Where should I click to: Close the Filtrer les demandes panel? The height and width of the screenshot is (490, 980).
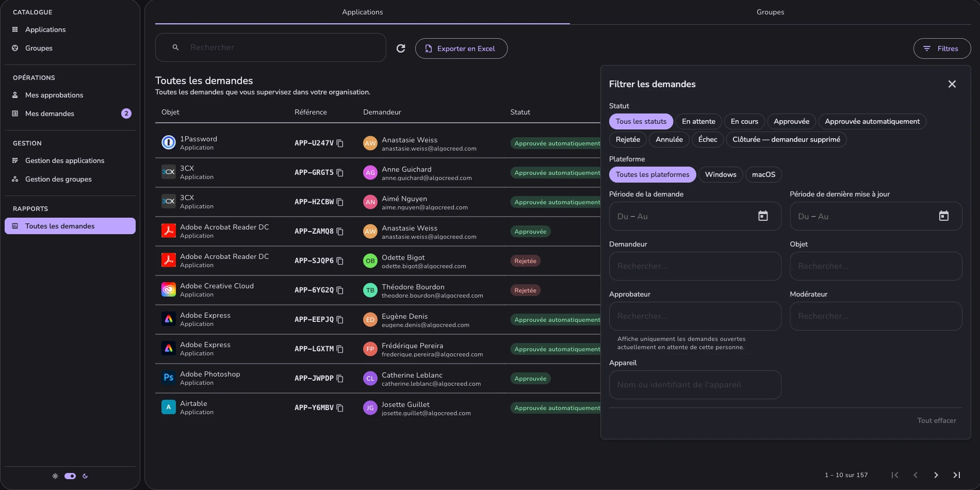(952, 84)
